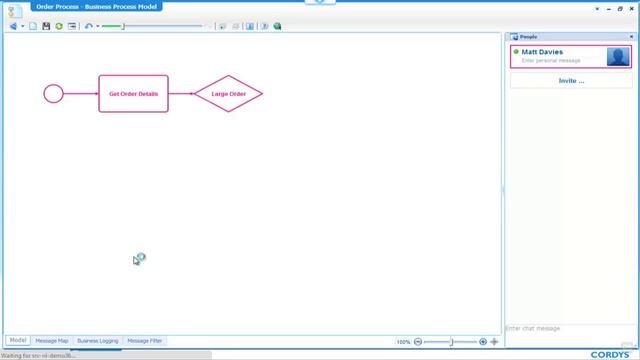This screenshot has width=640, height=360.
Task: Click Matt Davies' avatar picture
Action: 618,56
